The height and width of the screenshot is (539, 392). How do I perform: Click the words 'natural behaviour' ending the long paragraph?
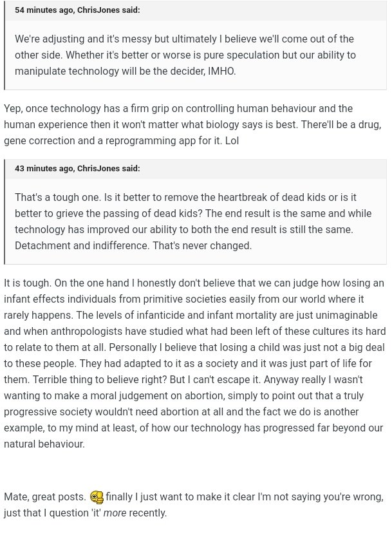pos(44,444)
